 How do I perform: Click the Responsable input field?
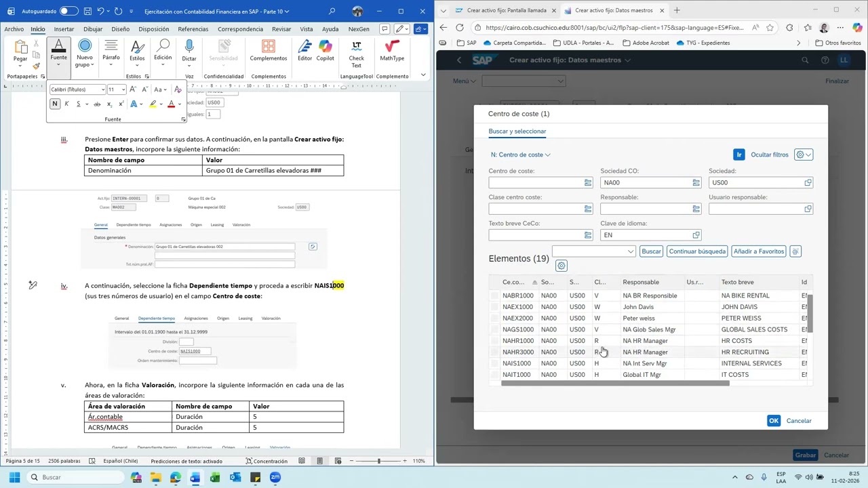(650, 209)
